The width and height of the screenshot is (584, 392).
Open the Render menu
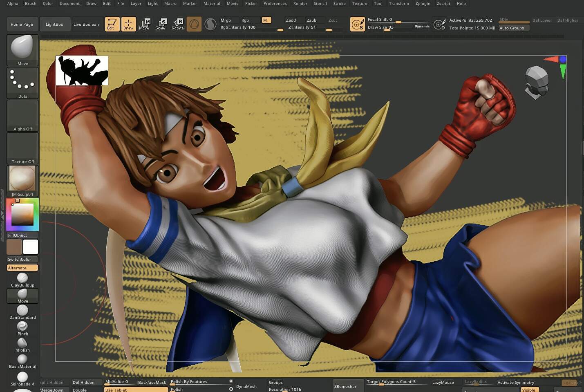(x=300, y=4)
